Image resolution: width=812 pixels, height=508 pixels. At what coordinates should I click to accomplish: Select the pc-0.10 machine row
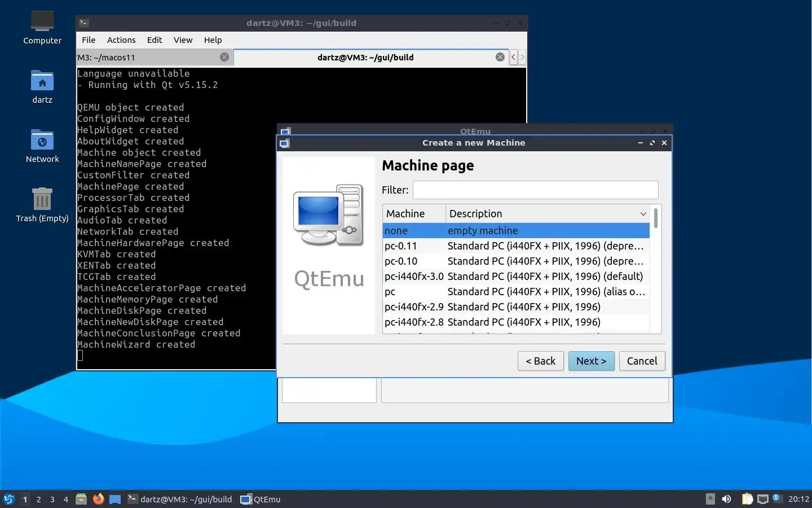[x=516, y=261]
